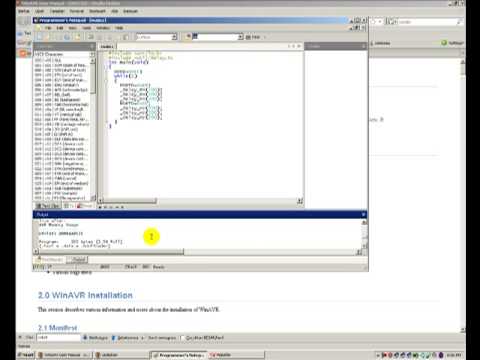Click the Start button on the taskbar
Image resolution: width=480 pixels, height=360 pixels.
26,355
